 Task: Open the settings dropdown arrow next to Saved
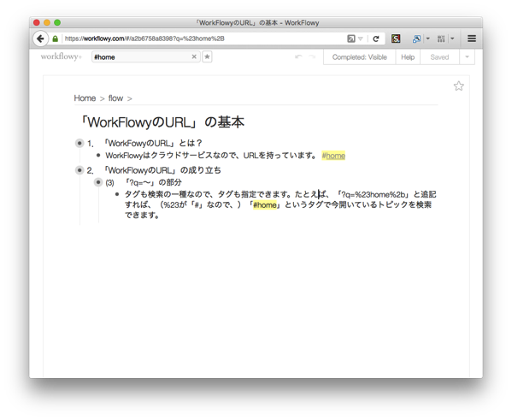click(x=467, y=57)
